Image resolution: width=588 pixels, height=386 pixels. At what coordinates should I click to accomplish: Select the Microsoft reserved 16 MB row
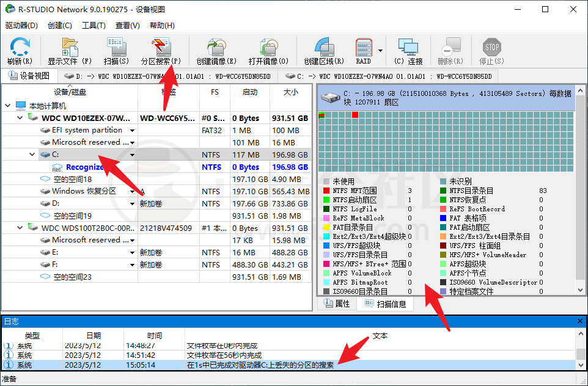pos(156,142)
